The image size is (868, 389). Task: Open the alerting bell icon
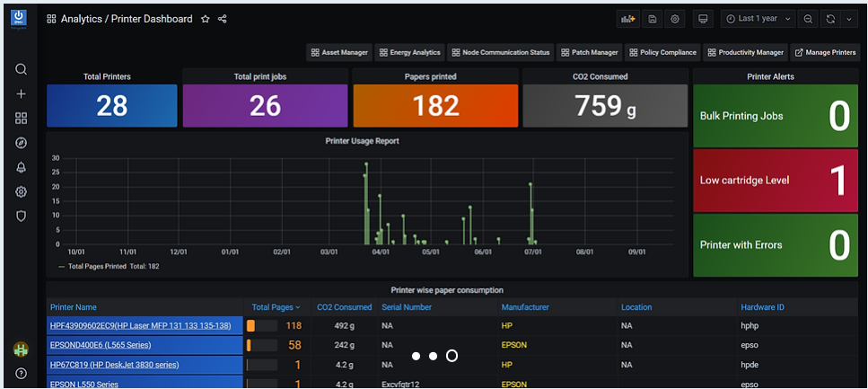[21, 167]
